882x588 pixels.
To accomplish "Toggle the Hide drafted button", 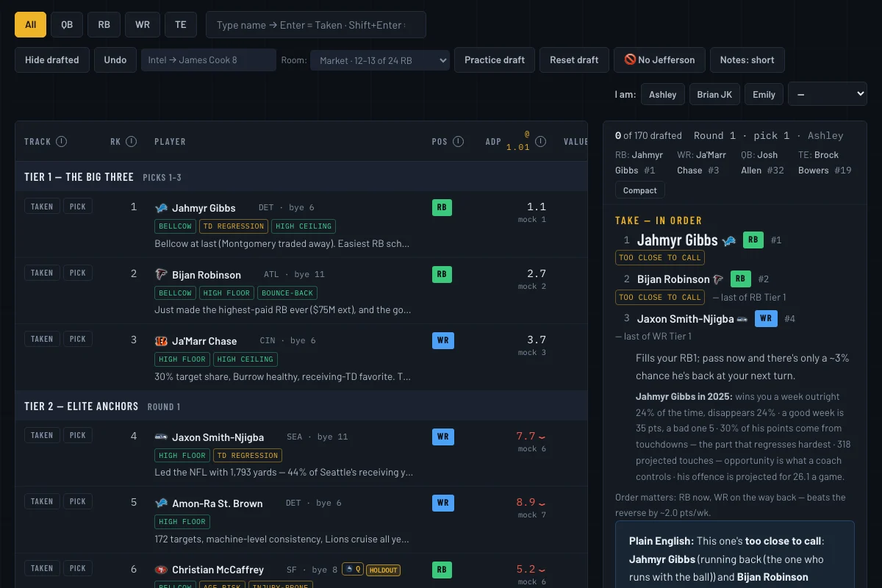I will pos(52,60).
